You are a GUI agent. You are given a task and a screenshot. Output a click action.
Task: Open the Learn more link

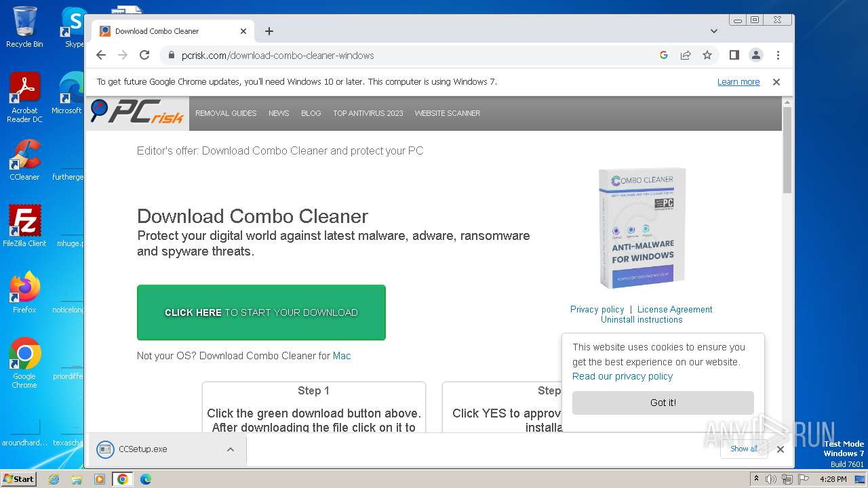pos(738,82)
